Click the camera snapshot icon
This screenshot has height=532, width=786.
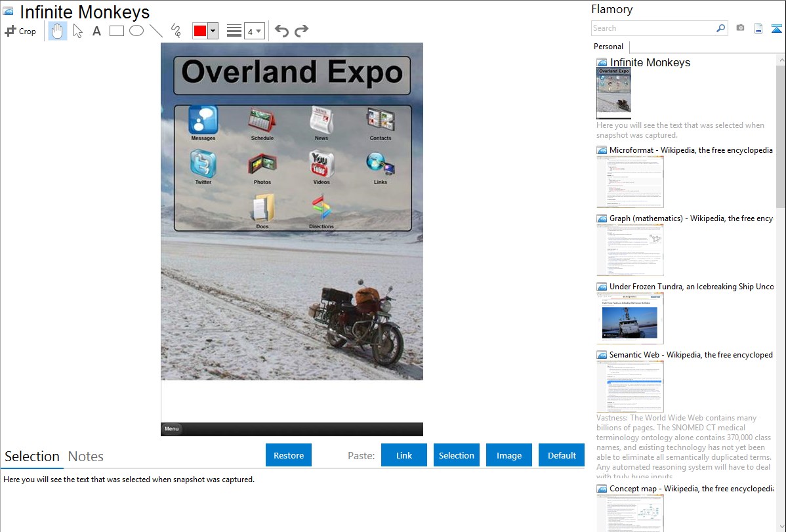(740, 28)
